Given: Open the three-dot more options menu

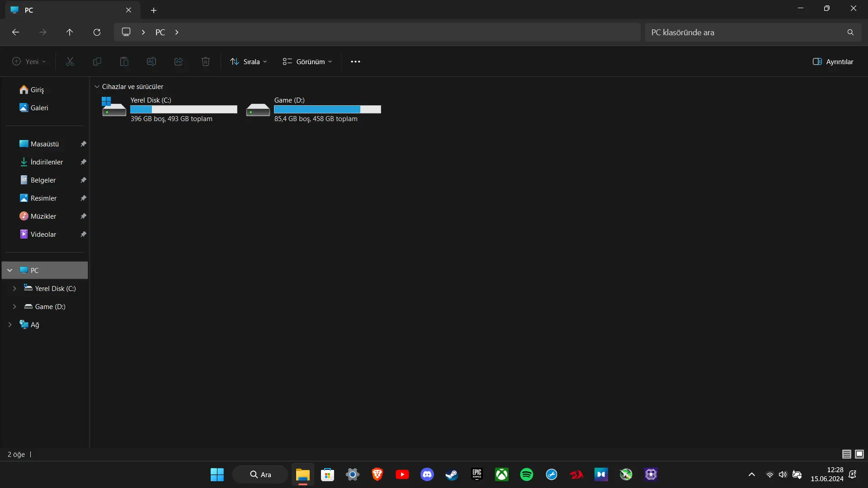Looking at the screenshot, I should (356, 61).
